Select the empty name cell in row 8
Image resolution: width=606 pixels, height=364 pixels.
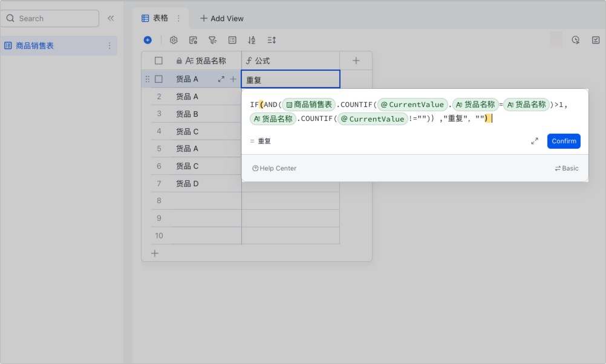coord(206,201)
